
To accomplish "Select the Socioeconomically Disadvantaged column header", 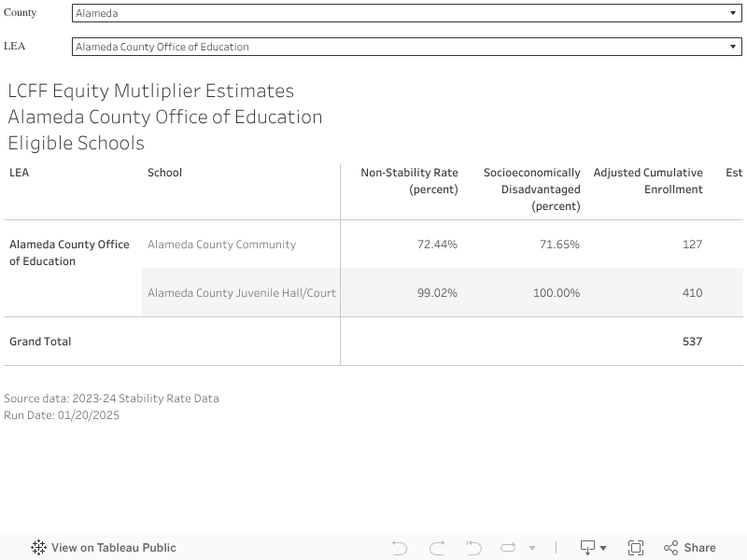I will (x=531, y=189).
